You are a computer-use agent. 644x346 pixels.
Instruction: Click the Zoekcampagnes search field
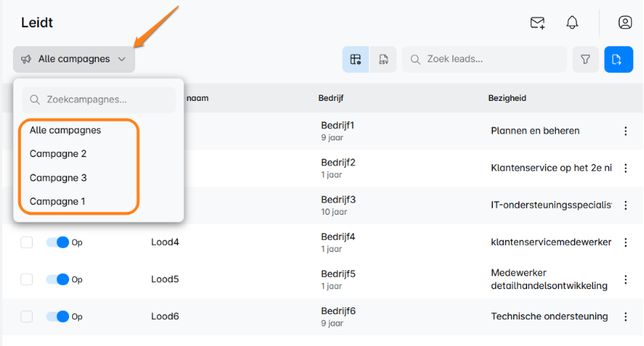coord(99,99)
